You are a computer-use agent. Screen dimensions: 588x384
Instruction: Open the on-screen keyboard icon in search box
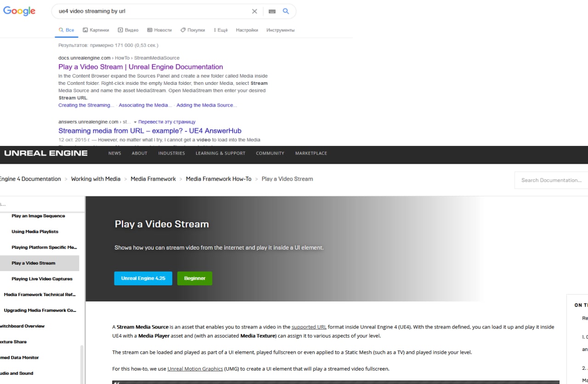click(272, 11)
